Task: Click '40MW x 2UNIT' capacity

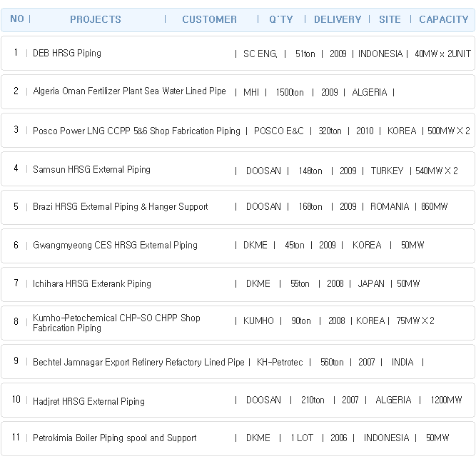Action: click(x=442, y=54)
